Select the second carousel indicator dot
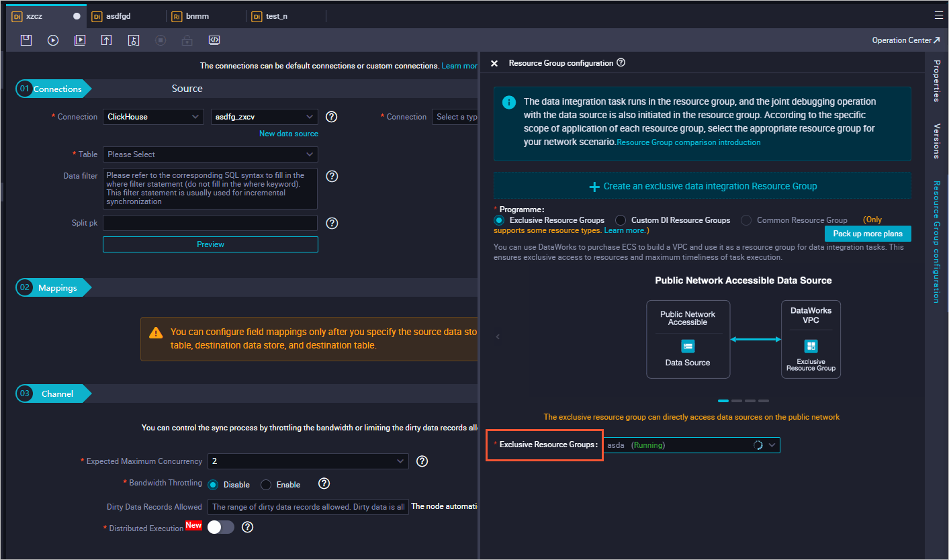949x560 pixels. point(737,401)
